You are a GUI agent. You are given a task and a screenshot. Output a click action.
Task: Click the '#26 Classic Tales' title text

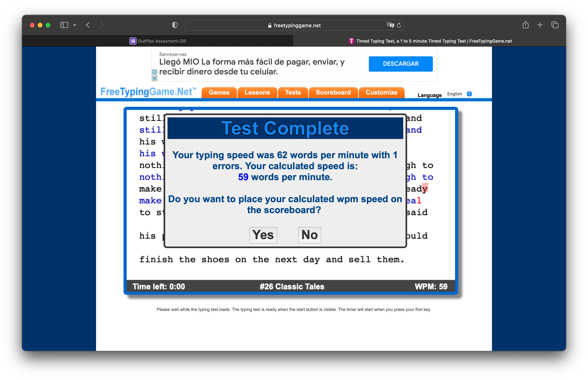[x=292, y=287]
